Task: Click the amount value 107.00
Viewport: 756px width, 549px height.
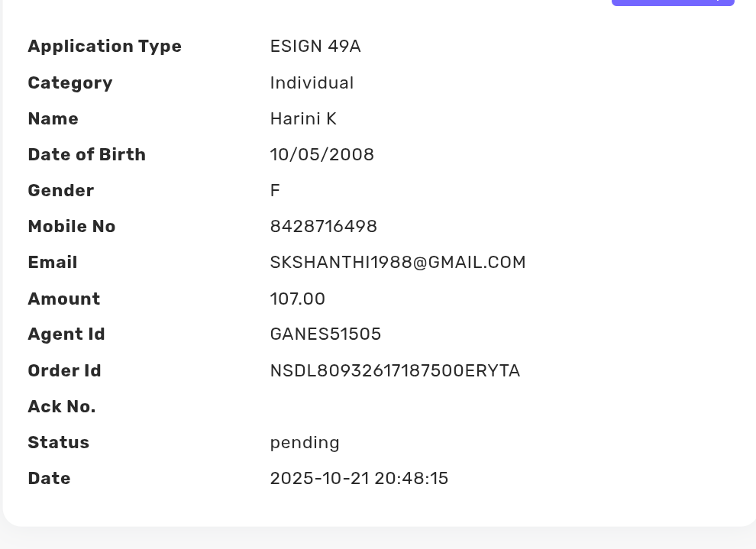Action: 297,299
